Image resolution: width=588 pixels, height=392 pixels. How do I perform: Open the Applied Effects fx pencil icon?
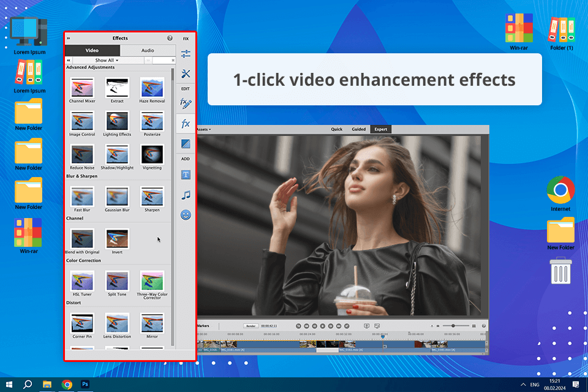[186, 103]
